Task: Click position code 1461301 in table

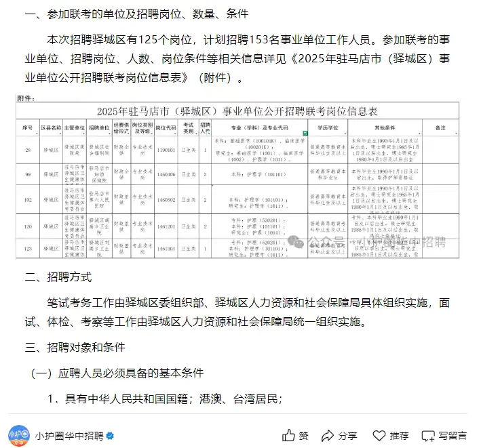Action: click(x=166, y=249)
